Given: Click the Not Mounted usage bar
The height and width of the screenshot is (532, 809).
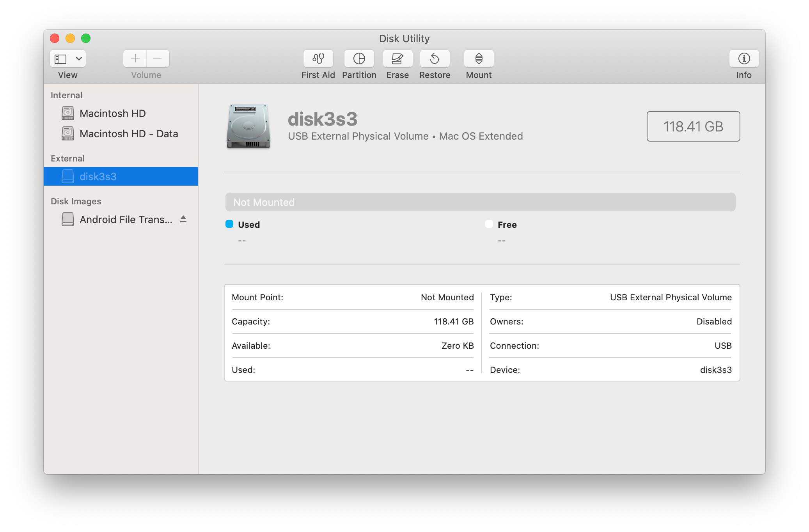Looking at the screenshot, I should [x=480, y=202].
